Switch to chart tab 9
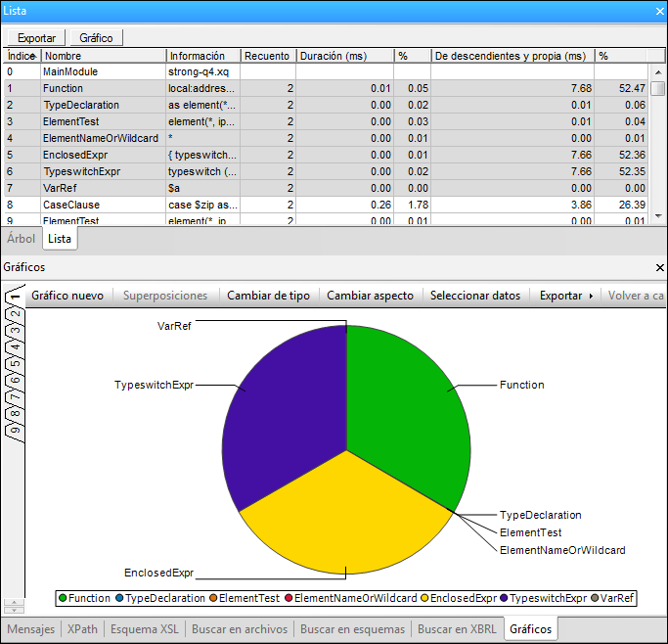The height and width of the screenshot is (644, 668). tap(16, 431)
